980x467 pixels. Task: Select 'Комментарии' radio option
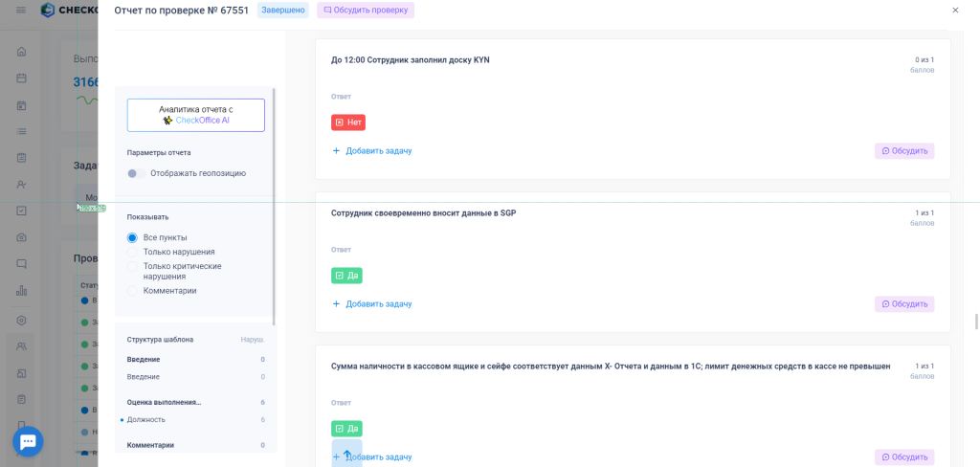point(132,291)
